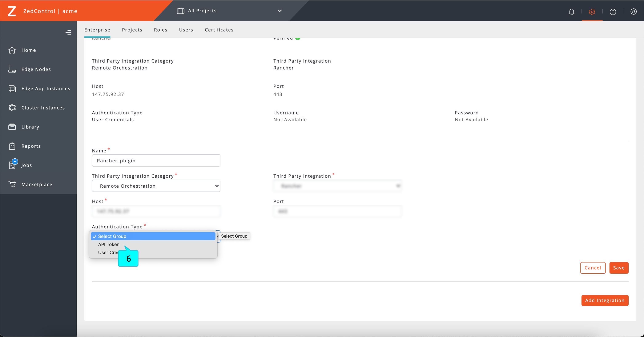Switch to the Projects tab
The height and width of the screenshot is (337, 644).
132,30
